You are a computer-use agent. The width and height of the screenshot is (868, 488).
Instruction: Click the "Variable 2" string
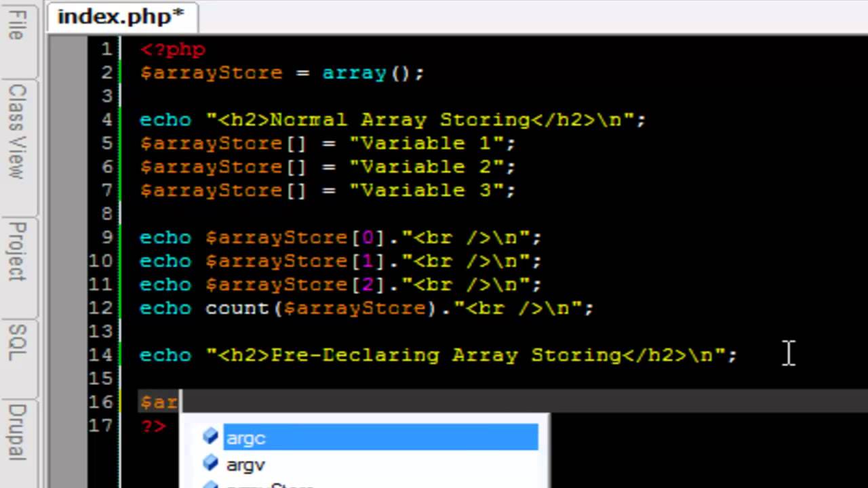click(427, 167)
